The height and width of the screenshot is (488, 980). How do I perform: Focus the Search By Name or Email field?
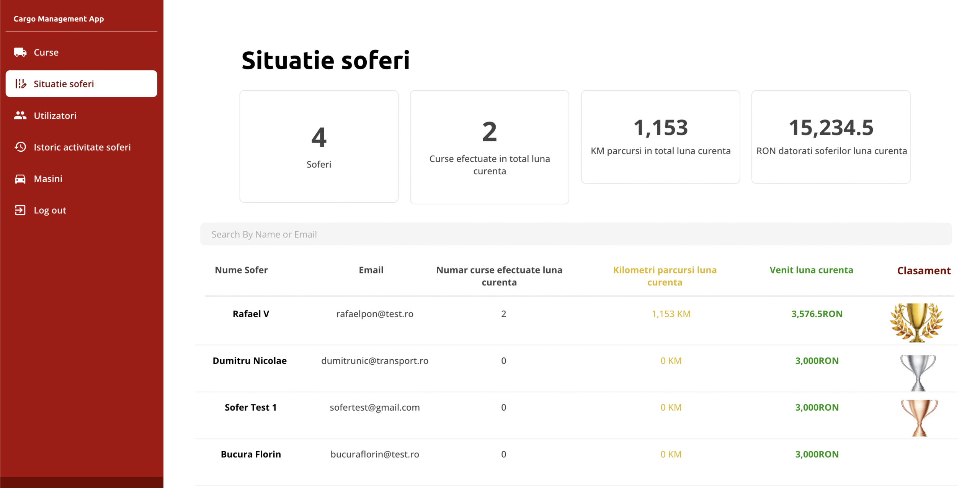(x=575, y=234)
